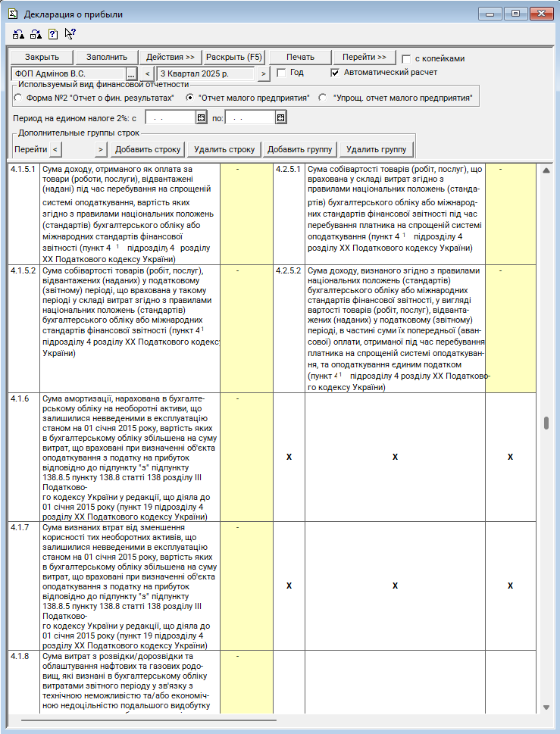
Task: Open the help document icon with question mark
Action: click(53, 34)
